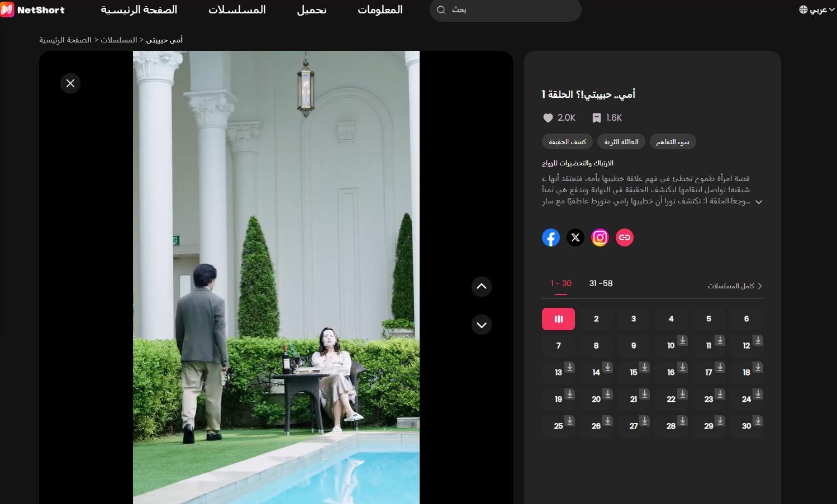Click download icon on episode 10
This screenshot has height=504, width=837.
click(x=682, y=340)
